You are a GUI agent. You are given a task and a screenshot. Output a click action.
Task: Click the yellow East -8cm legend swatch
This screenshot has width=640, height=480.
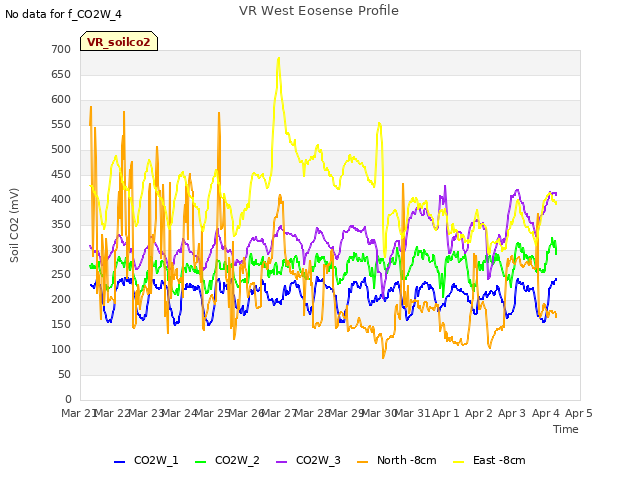point(458,462)
